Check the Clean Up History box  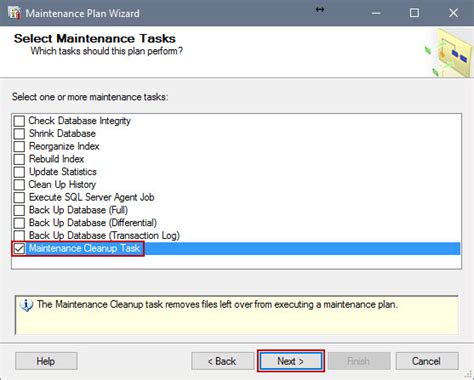(x=19, y=184)
